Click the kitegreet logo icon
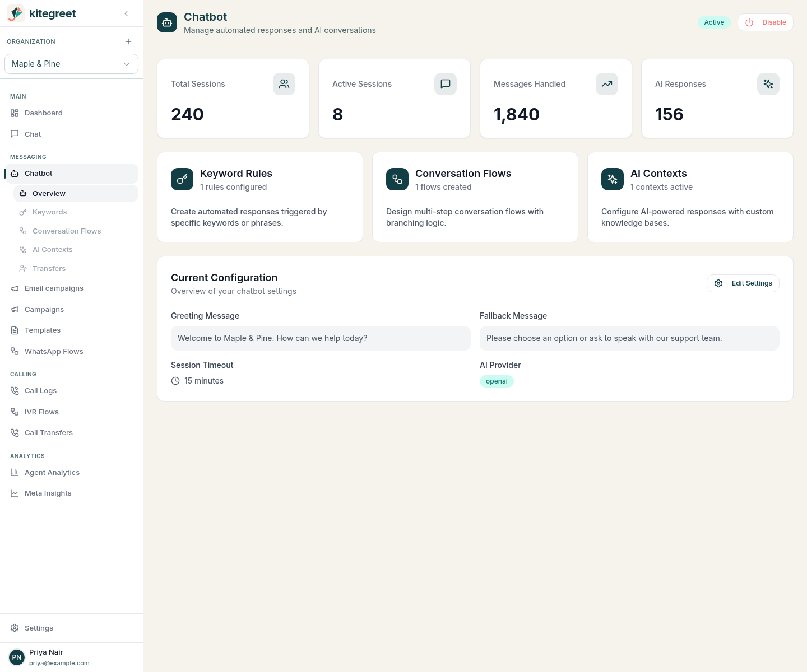This screenshot has height=672, width=807. (16, 13)
